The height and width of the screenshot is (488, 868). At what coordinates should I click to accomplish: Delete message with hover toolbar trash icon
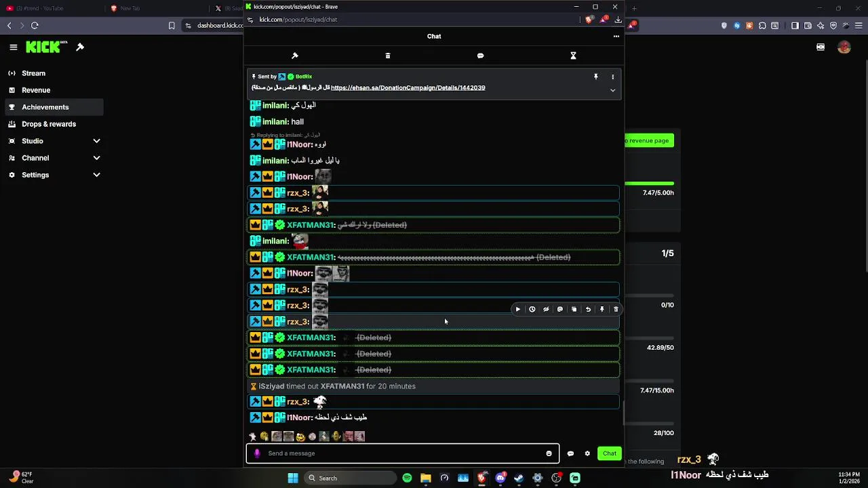point(616,309)
